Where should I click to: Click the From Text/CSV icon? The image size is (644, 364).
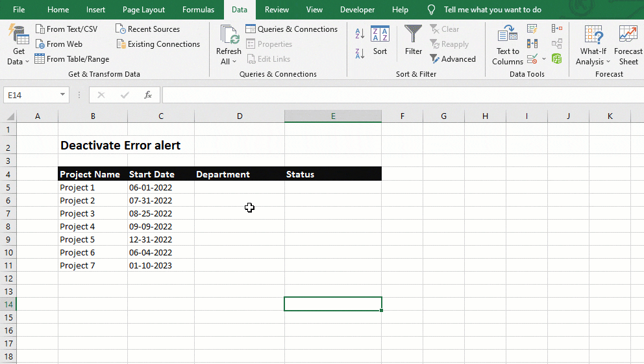[x=40, y=29]
